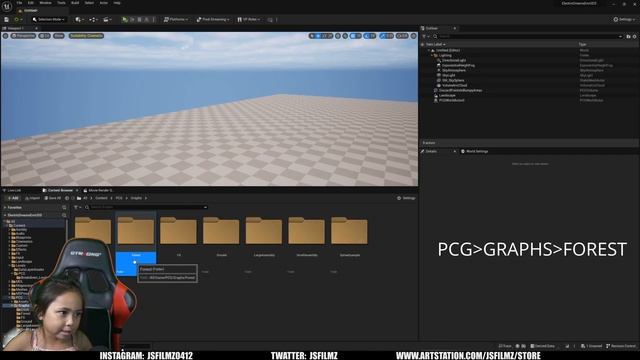
Task: Open the viewport Show menu
Action: pos(59,36)
